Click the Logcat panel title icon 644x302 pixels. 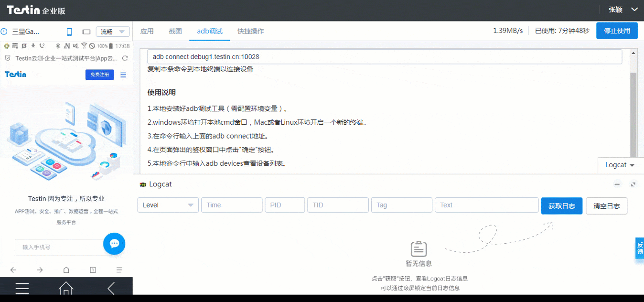[x=143, y=184]
